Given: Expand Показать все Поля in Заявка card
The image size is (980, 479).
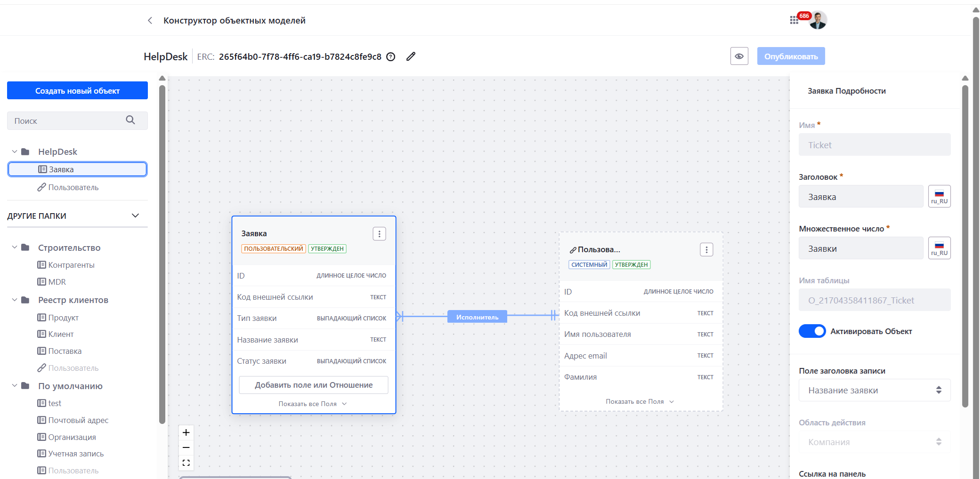Looking at the screenshot, I should pyautogui.click(x=313, y=404).
